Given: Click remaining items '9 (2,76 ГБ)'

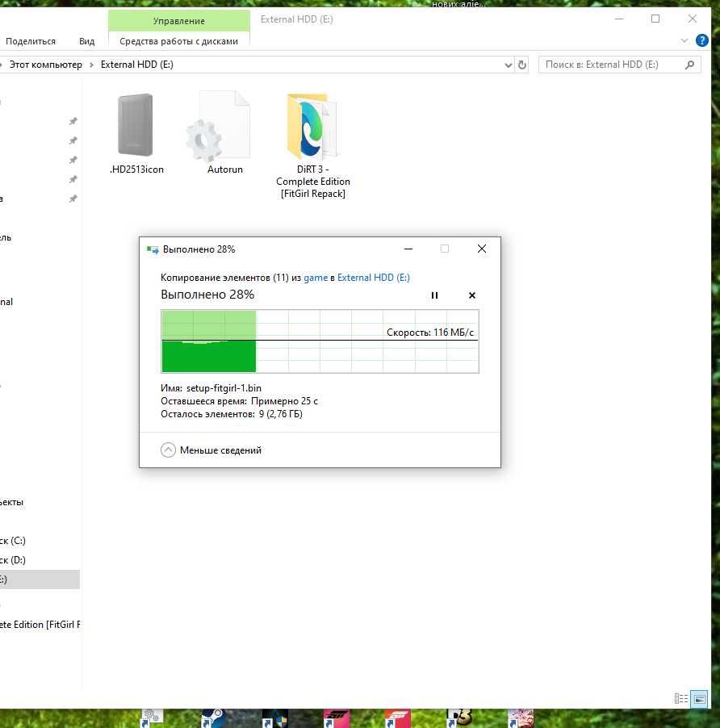Looking at the screenshot, I should click(280, 414).
